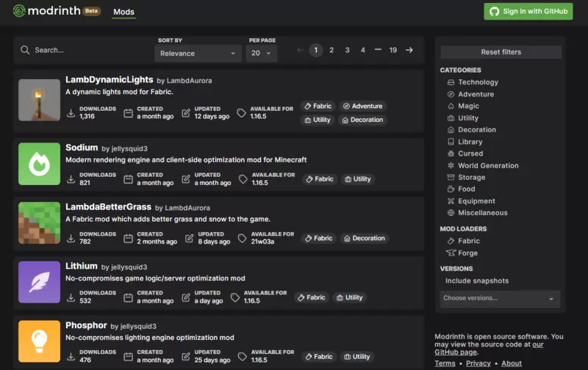Click the Cursed category bug icon
The width and height of the screenshot is (588, 370).
click(x=451, y=153)
